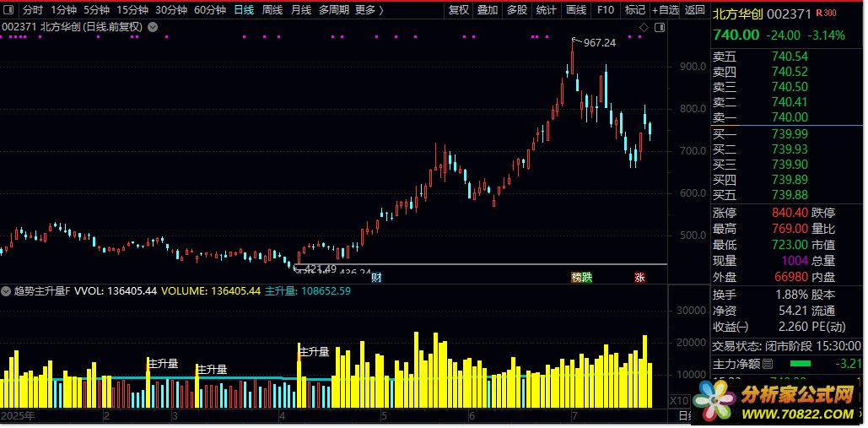Select the 5分钟 period

96,10
